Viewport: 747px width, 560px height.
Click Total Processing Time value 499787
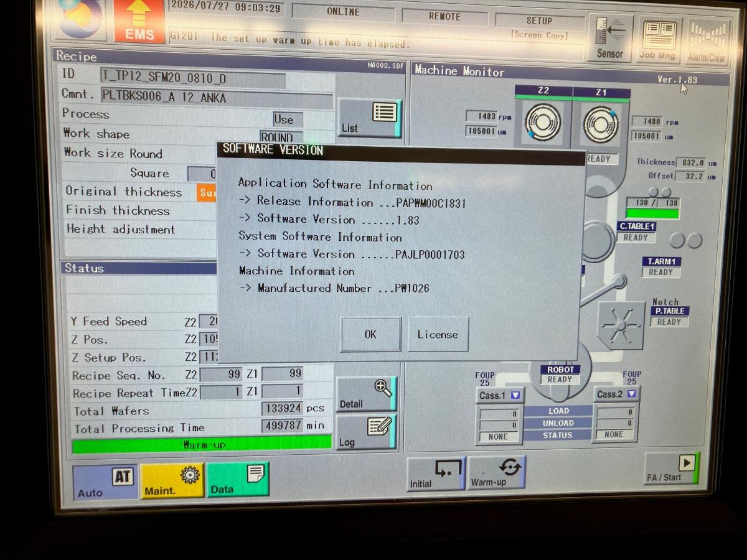[x=281, y=426]
